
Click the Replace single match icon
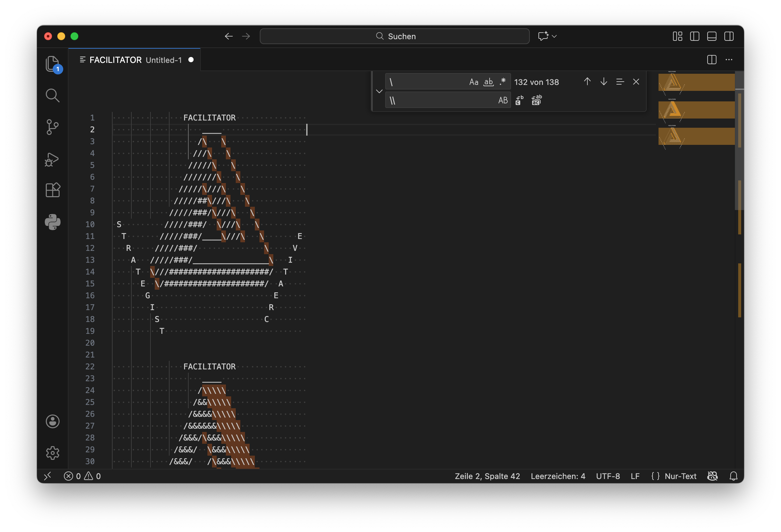(519, 100)
